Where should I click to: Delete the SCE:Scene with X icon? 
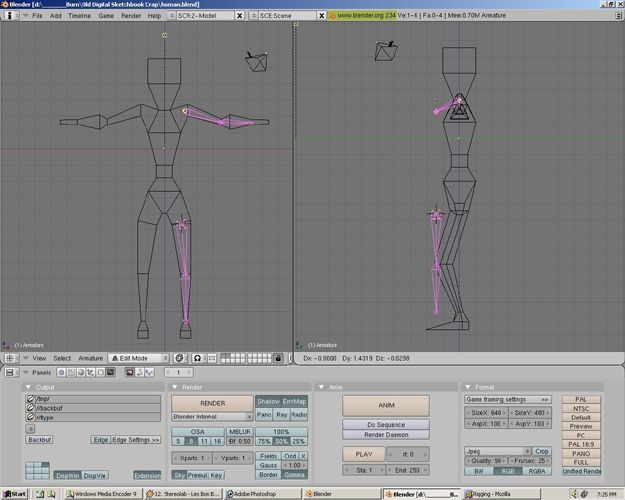tap(321, 16)
